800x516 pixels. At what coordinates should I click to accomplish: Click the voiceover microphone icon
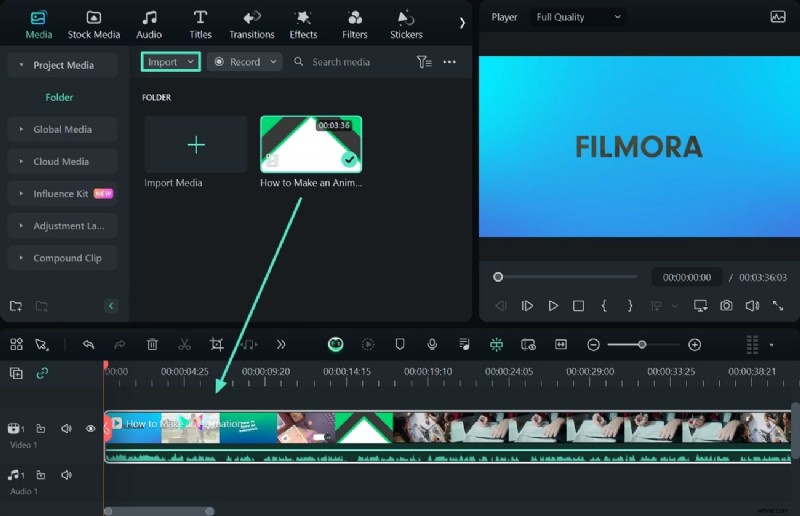[x=432, y=344]
